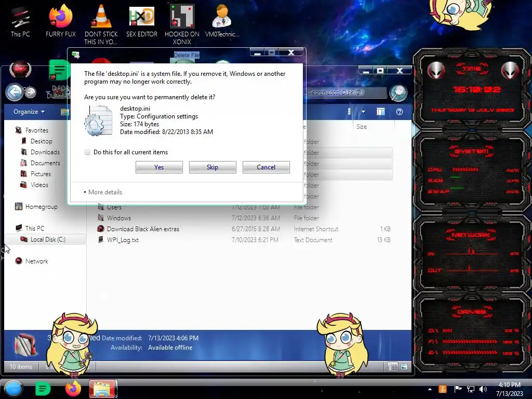Select the Windows folder row
This screenshot has height=399, width=532.
(244, 218)
